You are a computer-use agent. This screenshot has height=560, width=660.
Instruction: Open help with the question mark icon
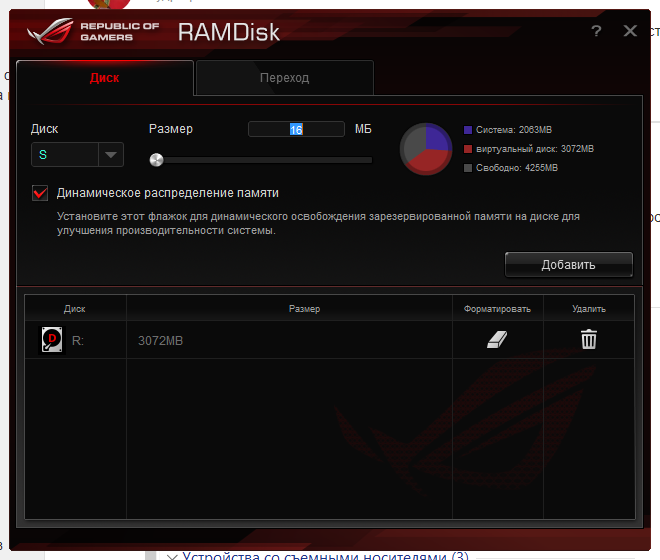[x=596, y=31]
